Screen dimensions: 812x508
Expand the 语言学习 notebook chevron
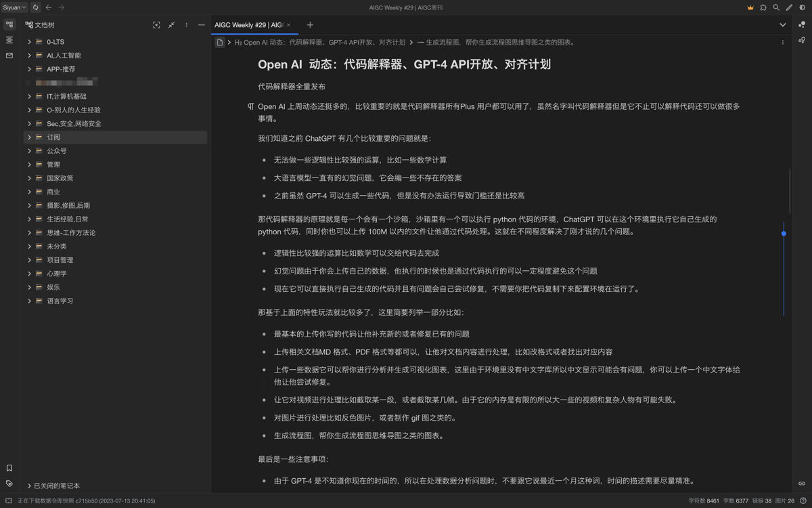(29, 301)
